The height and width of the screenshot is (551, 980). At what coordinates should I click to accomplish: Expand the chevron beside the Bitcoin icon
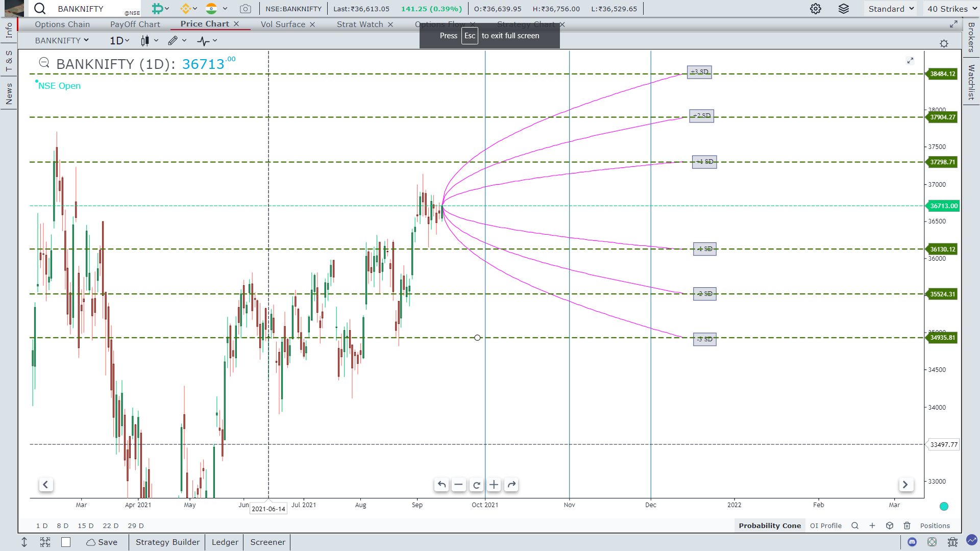(167, 9)
